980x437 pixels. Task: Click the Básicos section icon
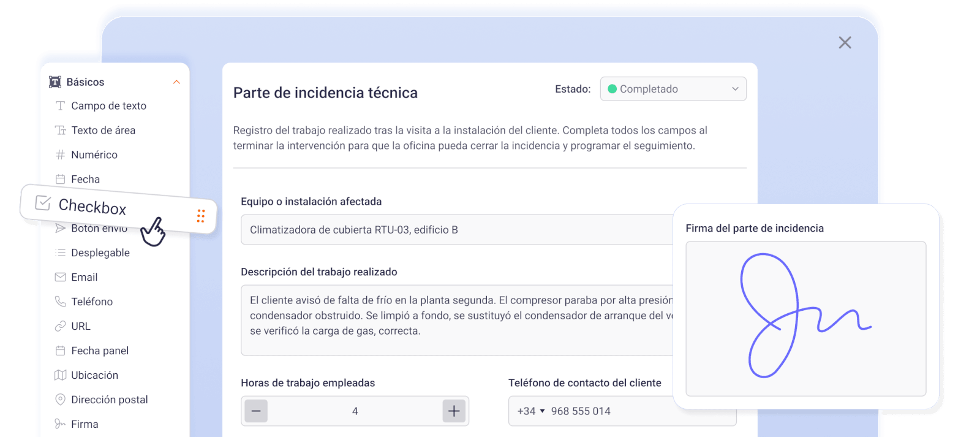click(x=55, y=82)
